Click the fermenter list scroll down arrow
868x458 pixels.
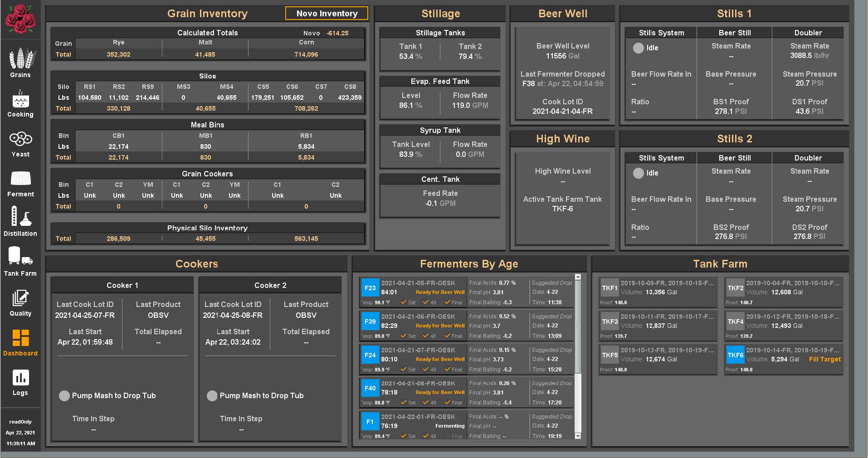point(578,436)
